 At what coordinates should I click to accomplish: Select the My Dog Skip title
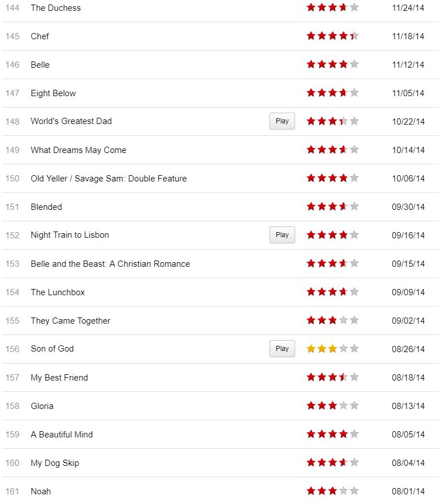click(x=55, y=463)
